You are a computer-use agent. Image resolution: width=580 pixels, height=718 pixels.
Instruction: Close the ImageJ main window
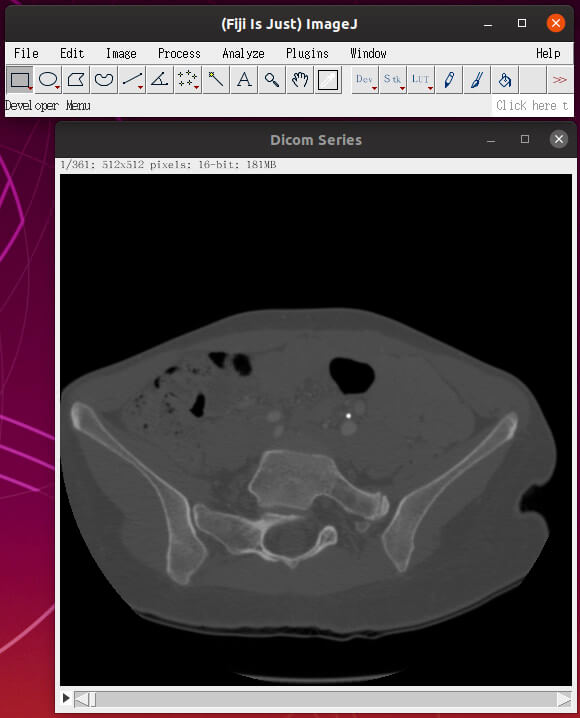click(x=556, y=23)
